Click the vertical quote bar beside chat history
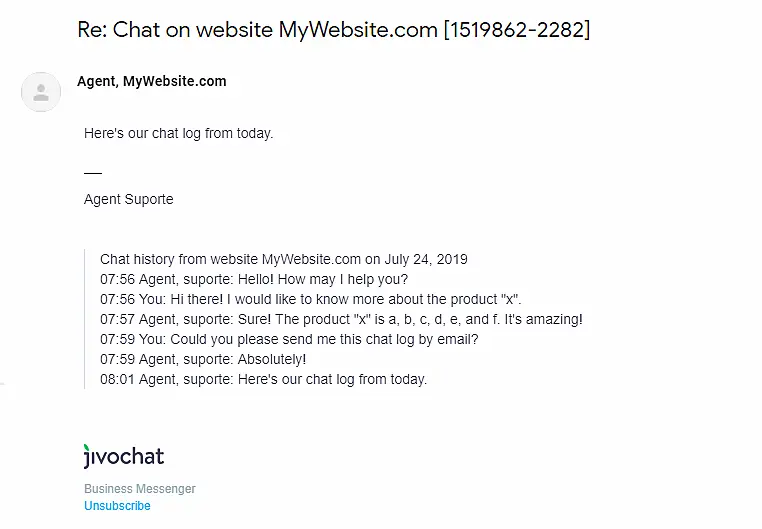This screenshot has width=762, height=529. click(x=86, y=319)
